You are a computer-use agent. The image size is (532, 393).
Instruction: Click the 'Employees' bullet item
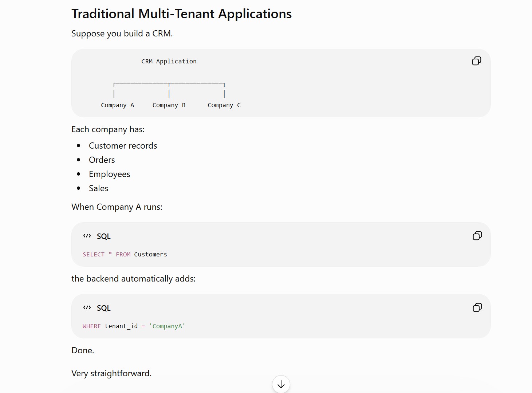click(x=110, y=174)
